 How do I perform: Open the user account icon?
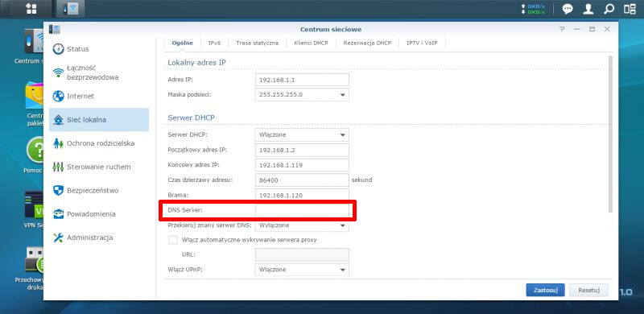pos(588,9)
